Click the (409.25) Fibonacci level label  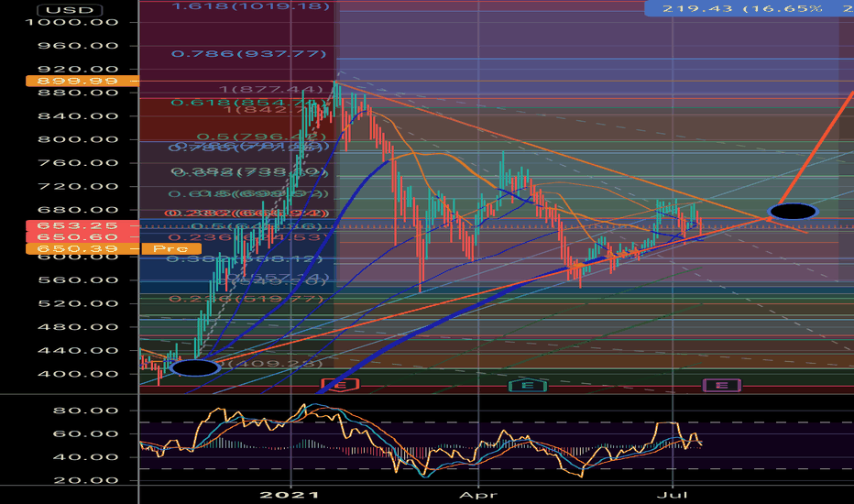(x=270, y=364)
